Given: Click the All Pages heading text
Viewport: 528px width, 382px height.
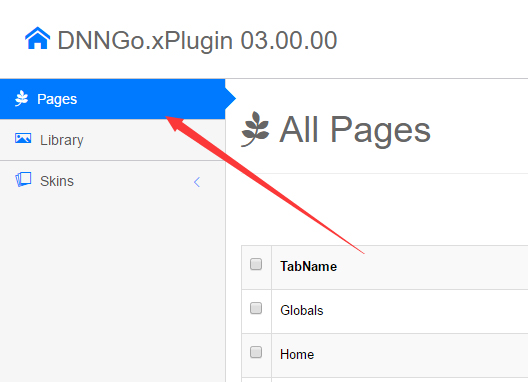Looking at the screenshot, I should tap(355, 130).
